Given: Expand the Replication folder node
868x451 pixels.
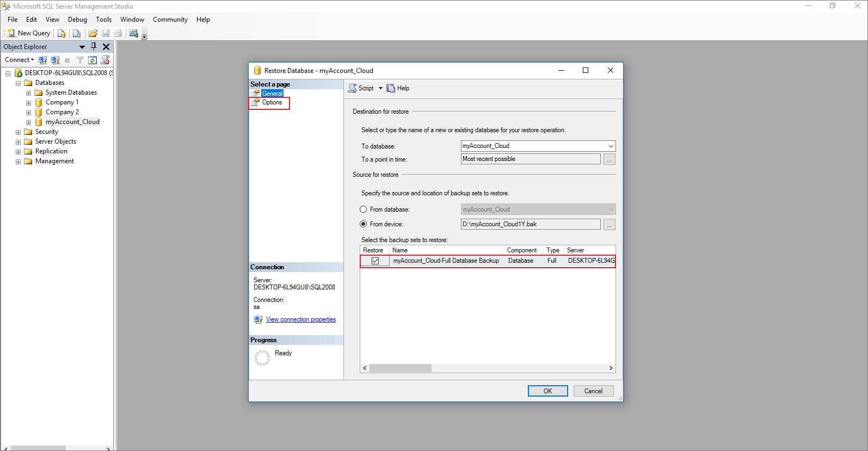Looking at the screenshot, I should (18, 151).
